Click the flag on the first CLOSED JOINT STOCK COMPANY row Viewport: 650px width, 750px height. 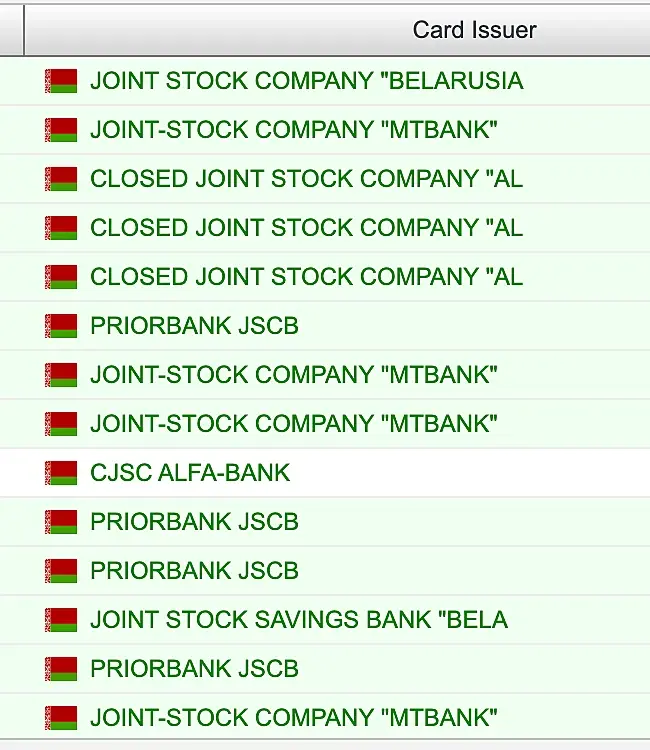point(61,179)
